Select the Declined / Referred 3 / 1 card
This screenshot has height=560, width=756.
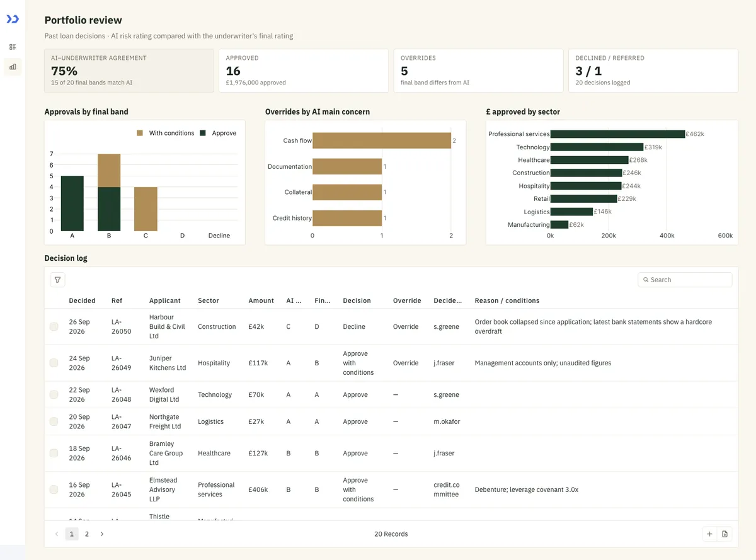click(x=653, y=71)
